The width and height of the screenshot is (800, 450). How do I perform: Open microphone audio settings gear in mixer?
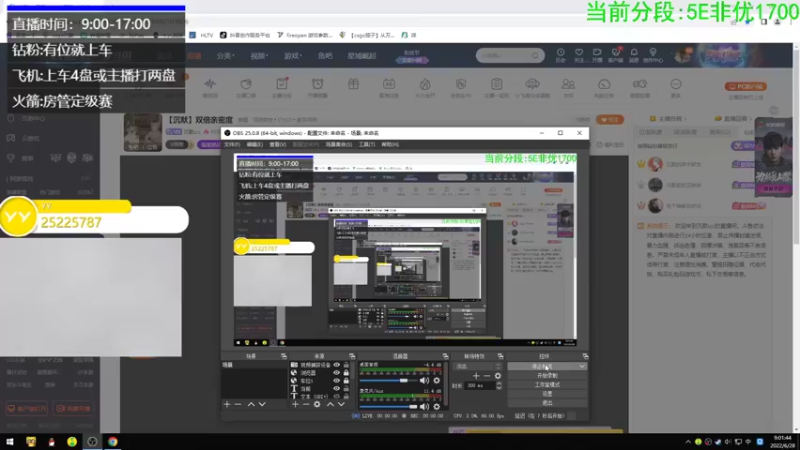(x=437, y=407)
